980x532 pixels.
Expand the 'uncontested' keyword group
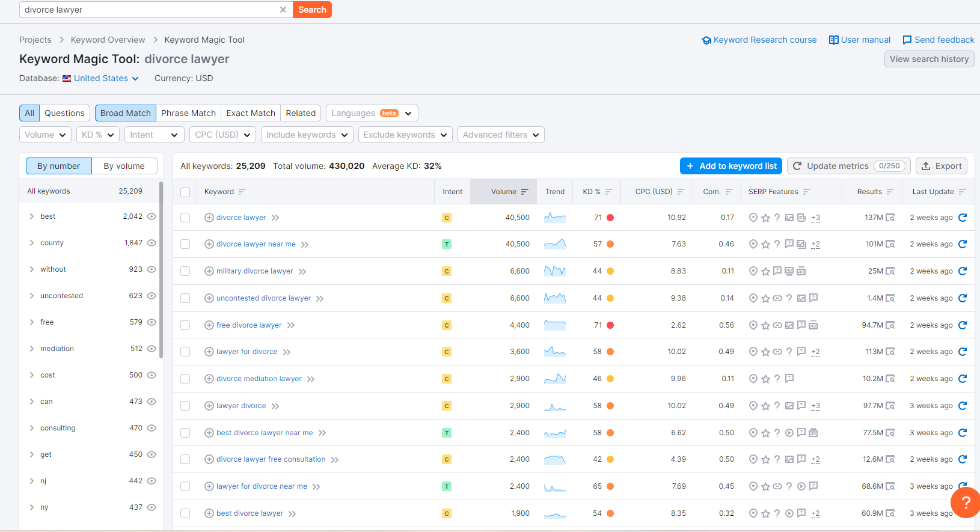pos(31,296)
